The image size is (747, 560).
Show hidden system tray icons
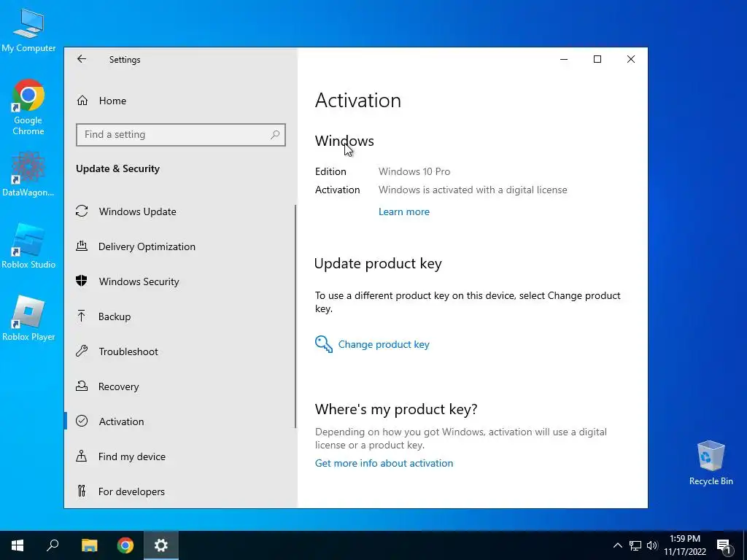pyautogui.click(x=617, y=545)
